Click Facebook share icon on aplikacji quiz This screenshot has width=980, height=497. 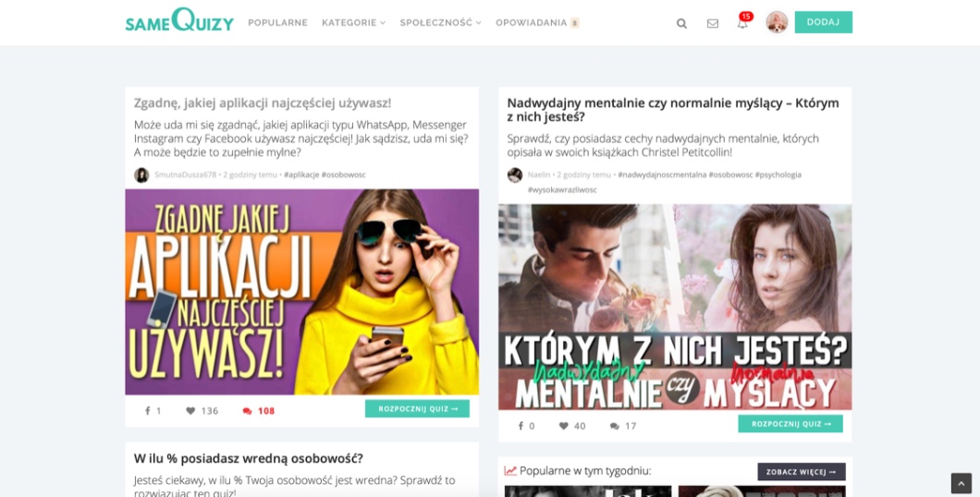[x=147, y=411]
